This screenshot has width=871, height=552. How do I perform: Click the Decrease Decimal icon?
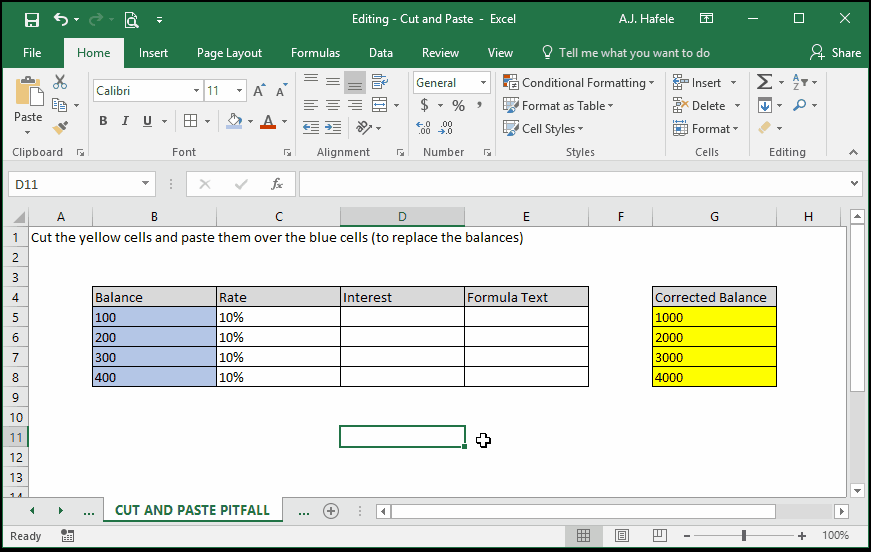coord(445,128)
